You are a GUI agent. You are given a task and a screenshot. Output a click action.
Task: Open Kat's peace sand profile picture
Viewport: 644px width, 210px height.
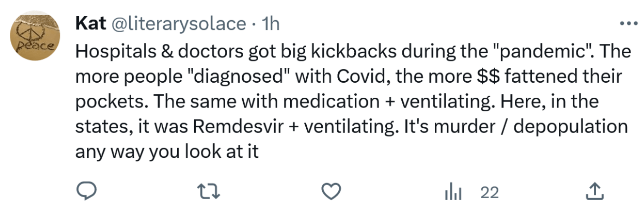click(35, 38)
